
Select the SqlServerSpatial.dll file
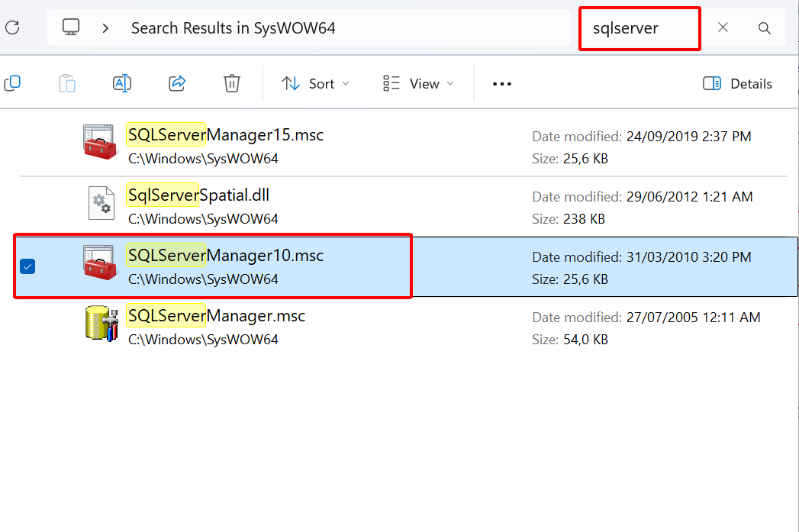pyautogui.click(x=198, y=195)
